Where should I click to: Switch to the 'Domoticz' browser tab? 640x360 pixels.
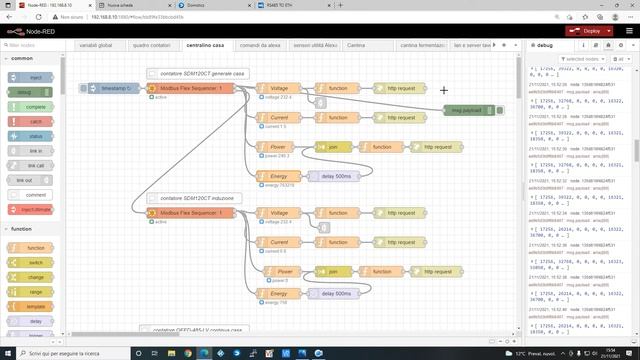(215, 5)
